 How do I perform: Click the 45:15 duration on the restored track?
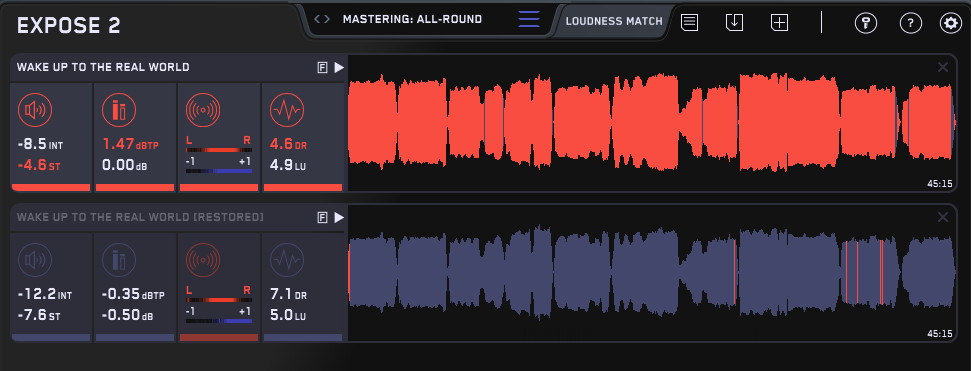(939, 333)
